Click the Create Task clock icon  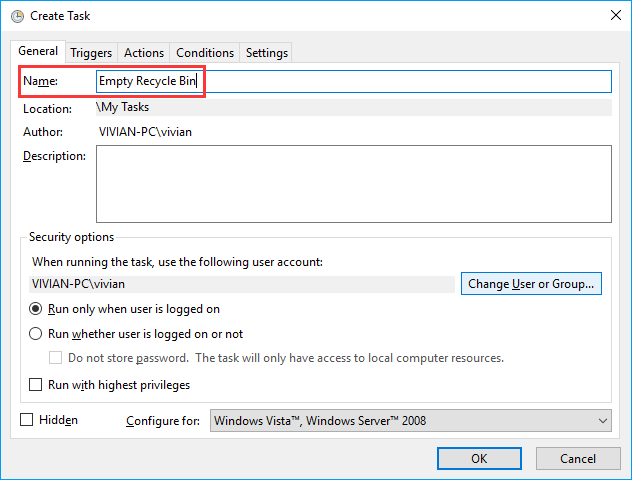point(17,16)
